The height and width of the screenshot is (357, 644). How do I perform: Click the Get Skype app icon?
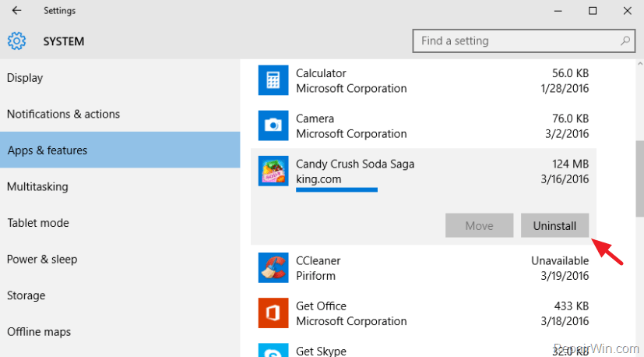pos(273,350)
